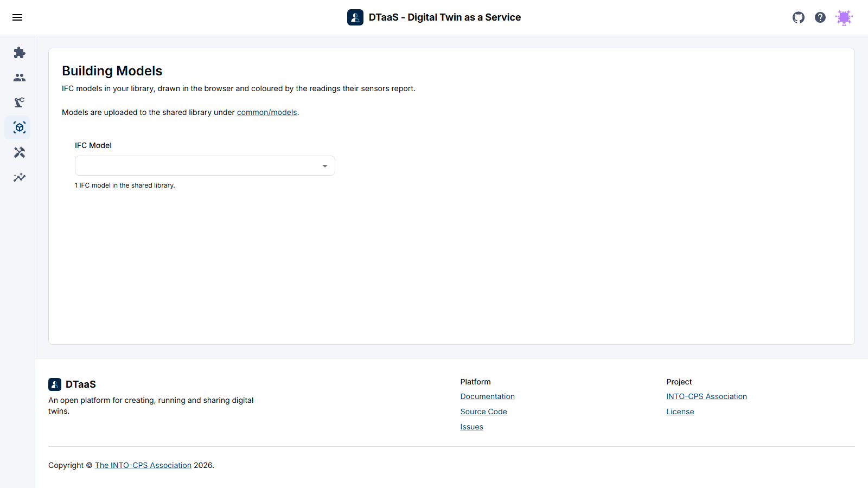Open the help question mark icon

click(x=820, y=17)
